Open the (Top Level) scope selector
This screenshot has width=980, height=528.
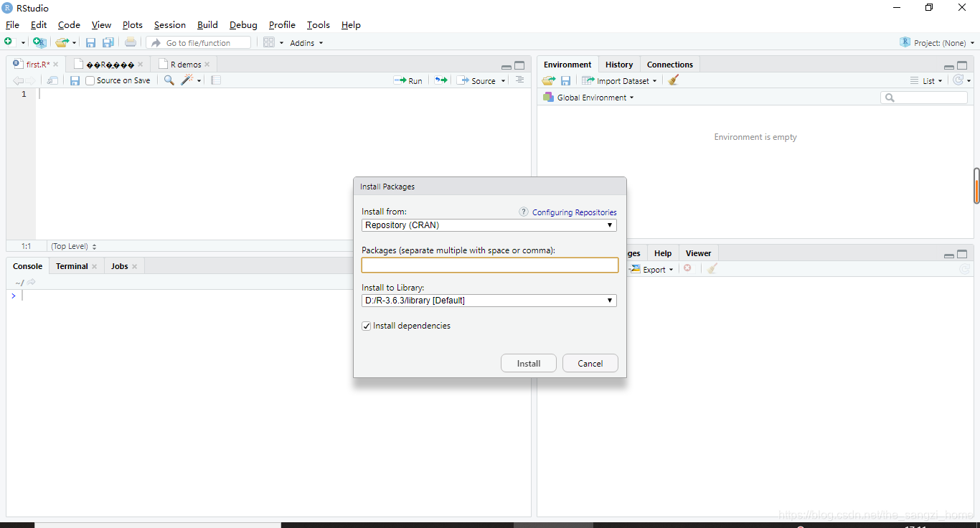tap(73, 246)
